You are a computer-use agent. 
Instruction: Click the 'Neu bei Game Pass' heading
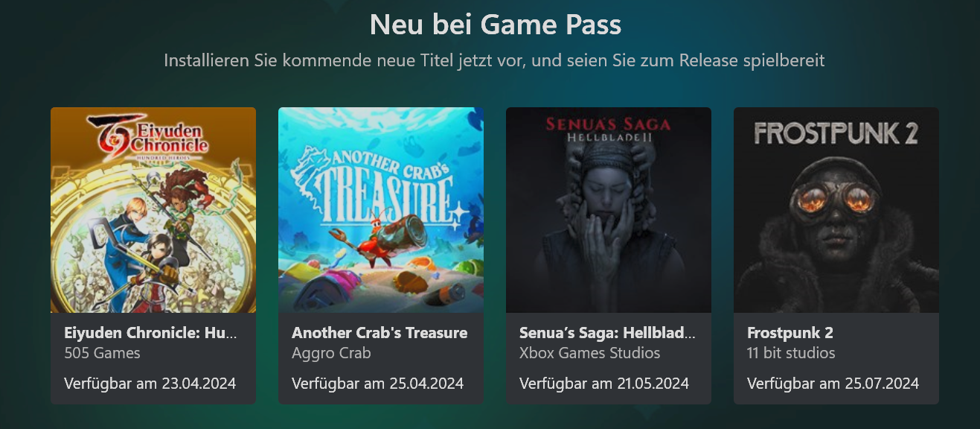[x=496, y=25]
